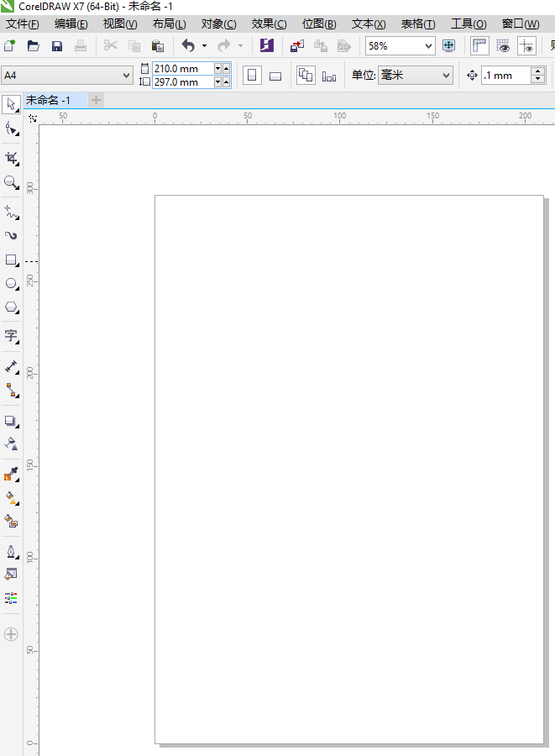Expand the Redo history dropdown arrow
This screenshot has height=756, width=555.
(240, 46)
